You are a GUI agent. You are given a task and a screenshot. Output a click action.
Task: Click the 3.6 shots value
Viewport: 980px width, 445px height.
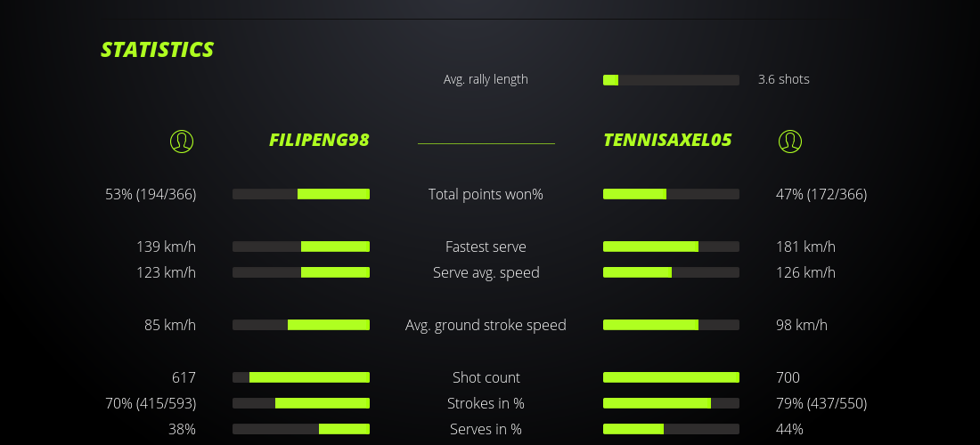coord(784,79)
